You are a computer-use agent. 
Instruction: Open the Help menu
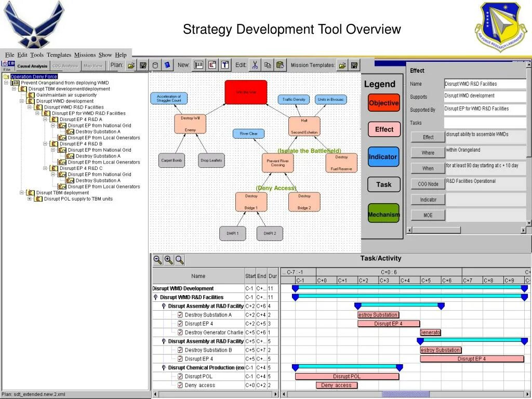tap(121, 55)
